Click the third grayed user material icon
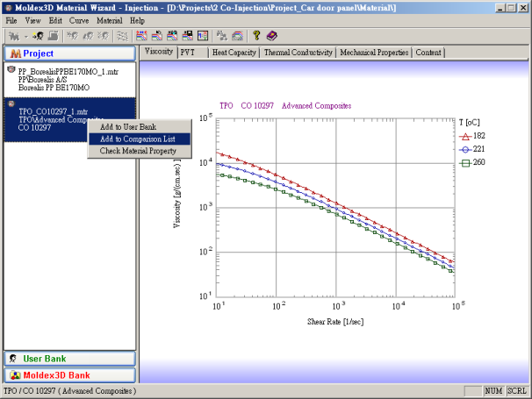Image resolution: width=532 pixels, height=399 pixels. tap(104, 36)
